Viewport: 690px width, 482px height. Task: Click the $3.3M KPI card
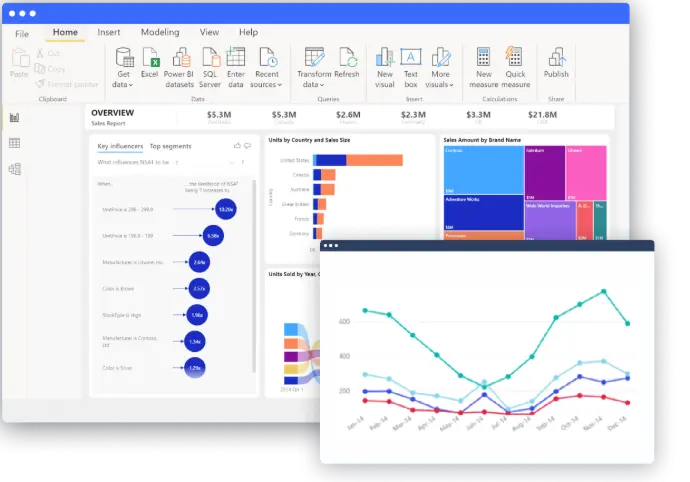[x=478, y=117]
